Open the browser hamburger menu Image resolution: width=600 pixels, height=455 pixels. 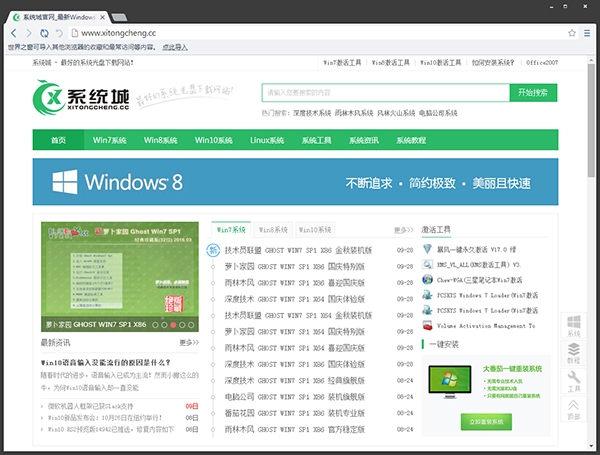click(587, 33)
